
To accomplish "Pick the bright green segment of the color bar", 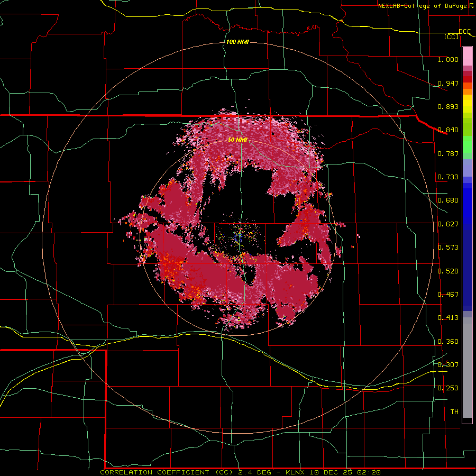I will (x=467, y=144).
